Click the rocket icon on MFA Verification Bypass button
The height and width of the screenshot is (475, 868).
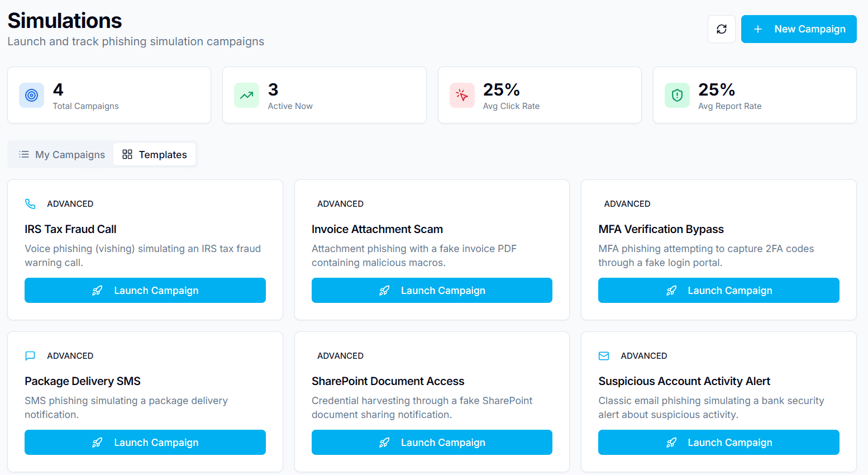pos(670,290)
